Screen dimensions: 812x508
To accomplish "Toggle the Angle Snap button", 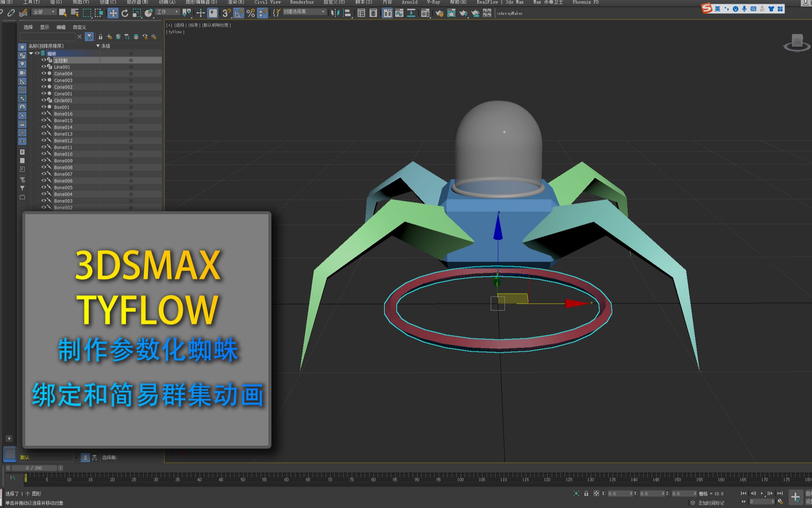I will [238, 13].
